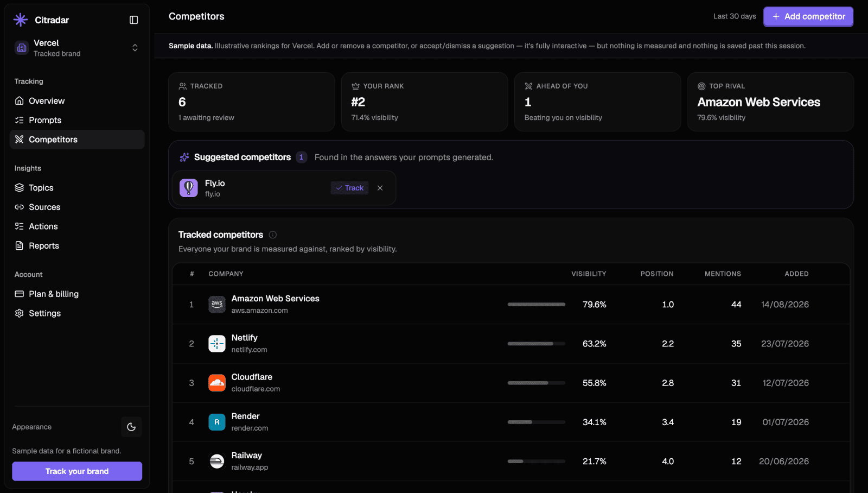Open Settings from sidebar
Viewport: 868px width, 493px height.
point(77,313)
